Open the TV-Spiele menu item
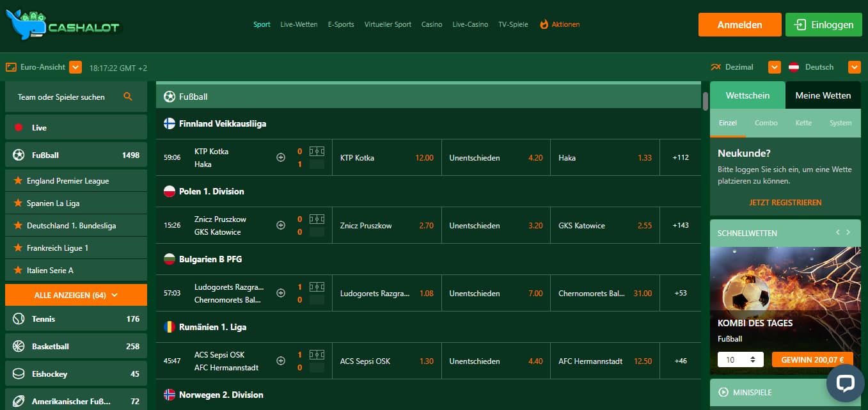Viewport: 868px width, 410px height. (x=513, y=24)
